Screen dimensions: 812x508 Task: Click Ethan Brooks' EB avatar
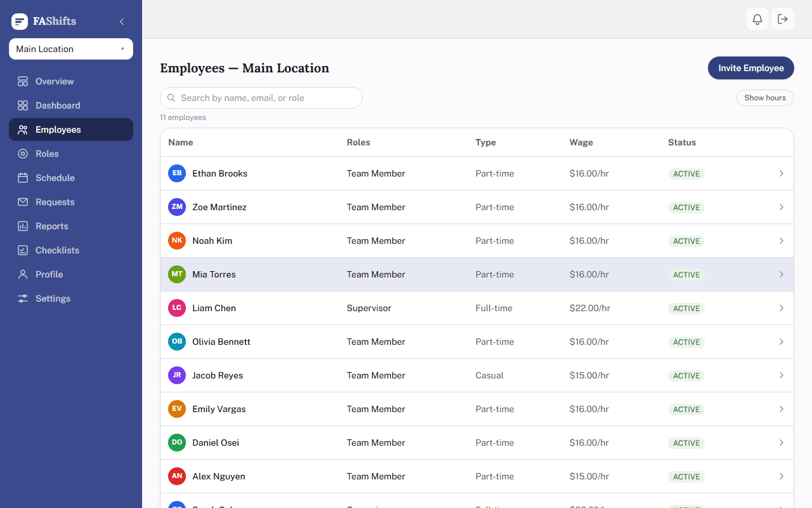click(x=177, y=173)
